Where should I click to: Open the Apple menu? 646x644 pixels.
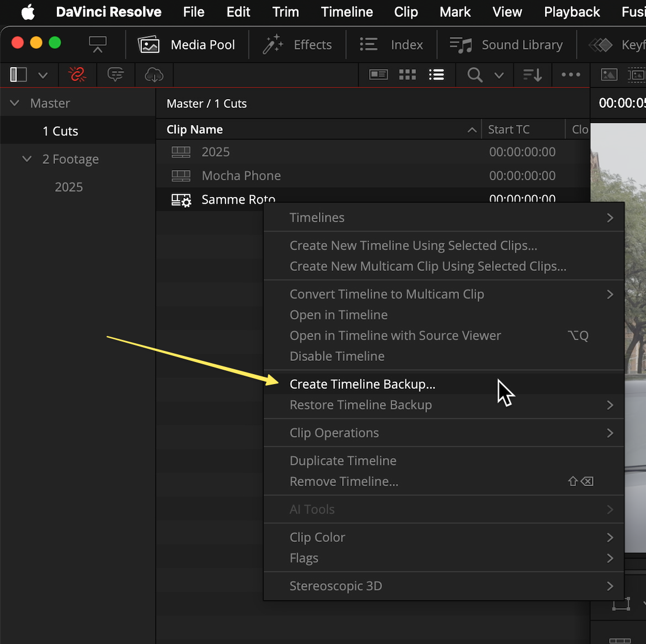coord(28,12)
